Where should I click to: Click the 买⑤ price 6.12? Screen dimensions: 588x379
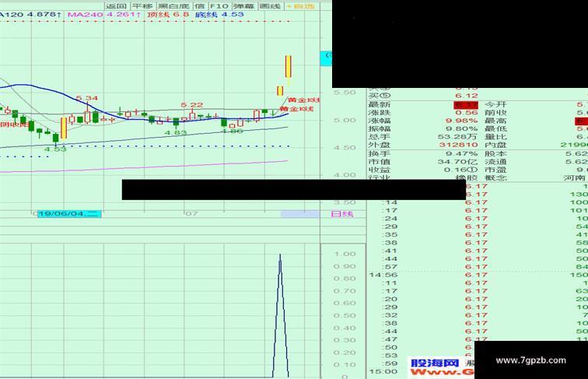[x=467, y=96]
